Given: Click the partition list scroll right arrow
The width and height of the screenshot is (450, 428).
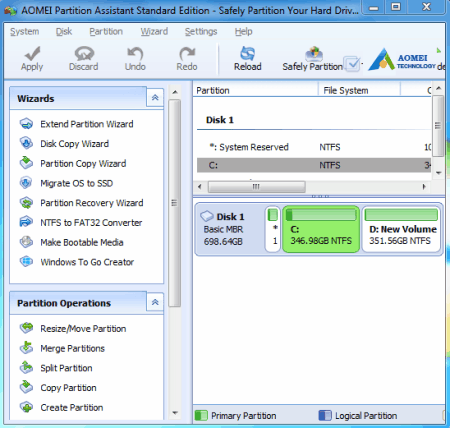Looking at the screenshot, I should (x=424, y=186).
